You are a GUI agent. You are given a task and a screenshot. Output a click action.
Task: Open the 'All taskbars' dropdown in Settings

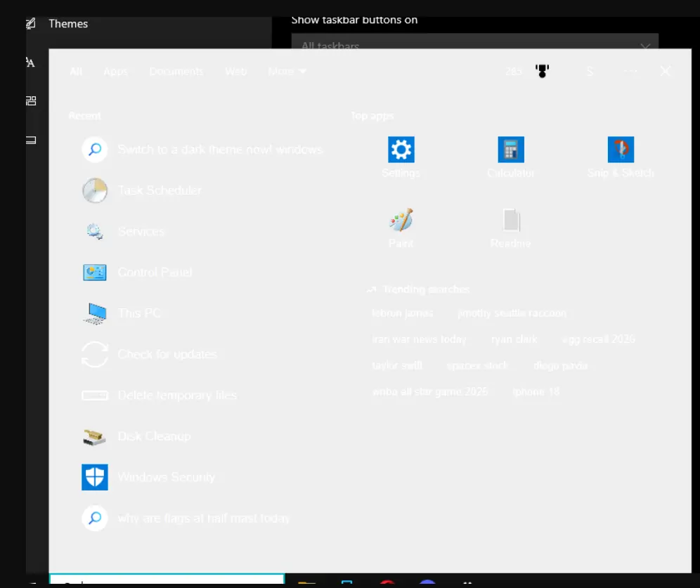pyautogui.click(x=475, y=41)
